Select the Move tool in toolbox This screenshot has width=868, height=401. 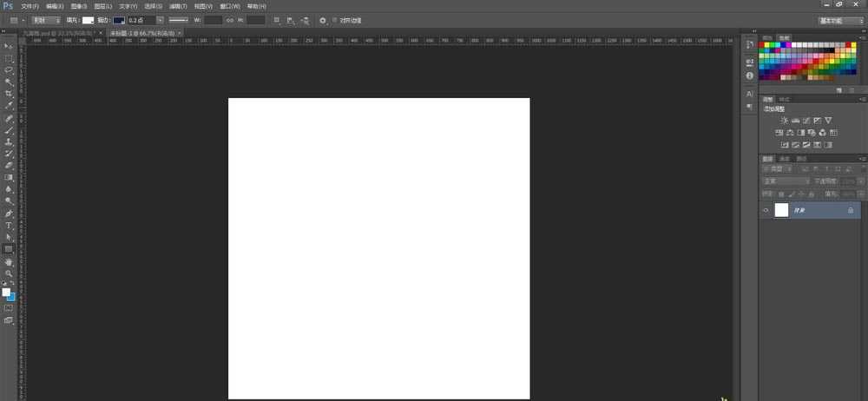click(x=9, y=46)
